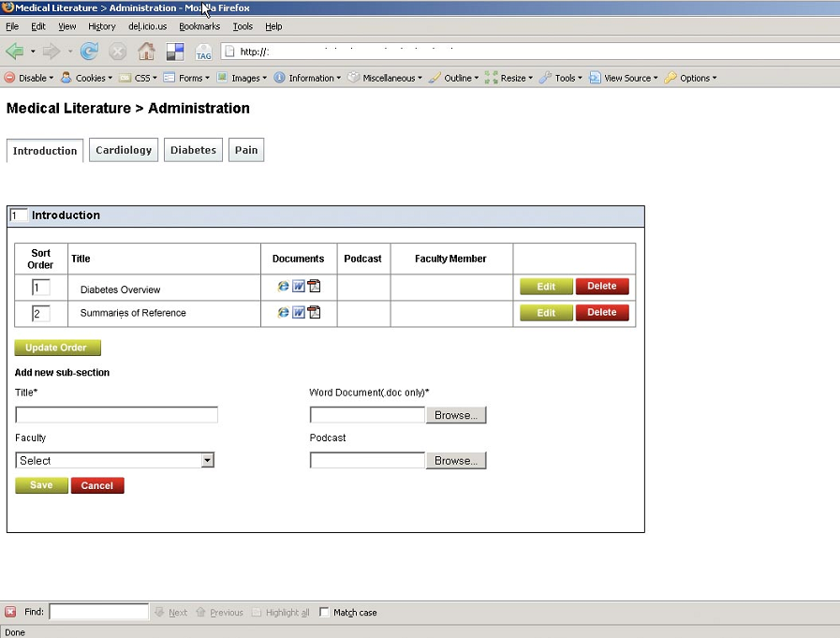
Task: Open the Disable toolbar dropdown
Action: (x=29, y=78)
